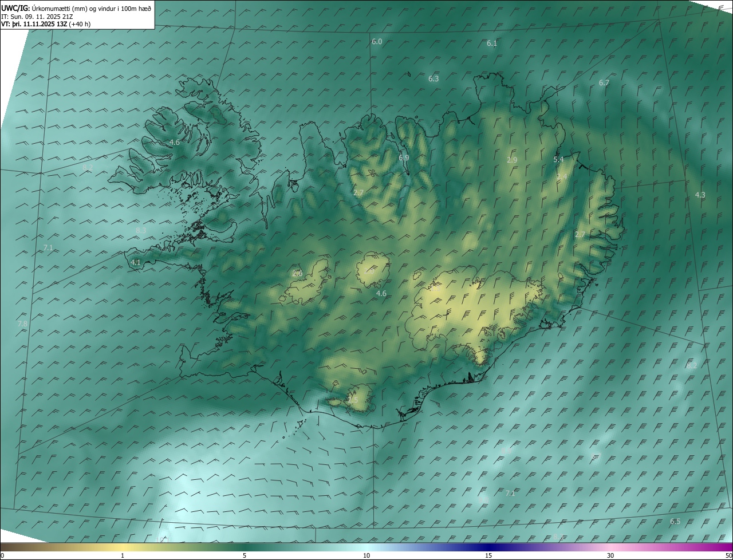Screen dimensions: 733x560
Task: Click the 8.2 value west of the Westfjords
Action: click(88, 167)
